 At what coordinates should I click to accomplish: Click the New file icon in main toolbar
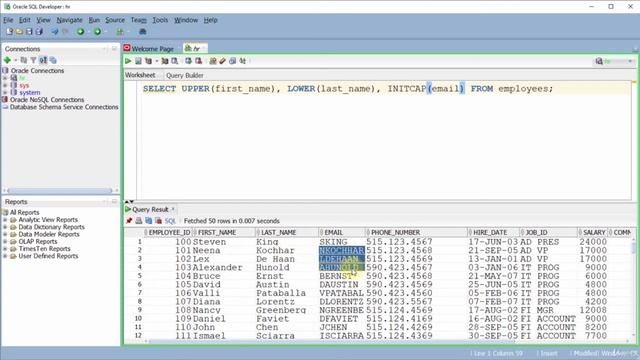coord(9,31)
